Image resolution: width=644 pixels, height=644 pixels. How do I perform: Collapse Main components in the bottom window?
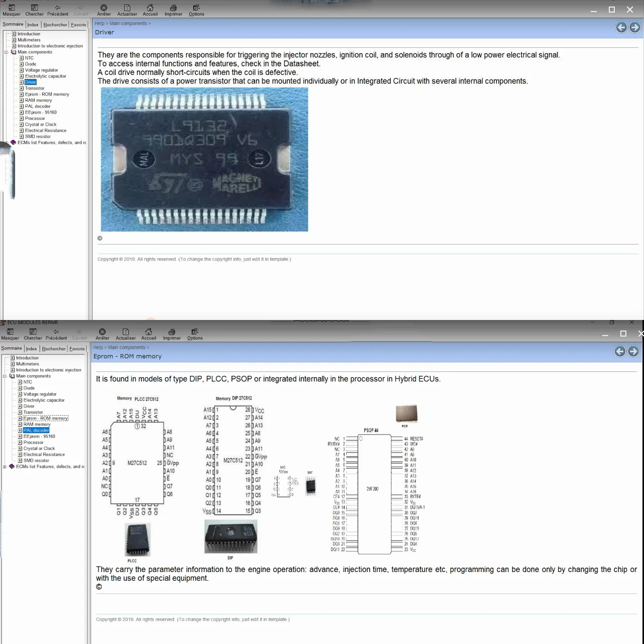(4, 376)
